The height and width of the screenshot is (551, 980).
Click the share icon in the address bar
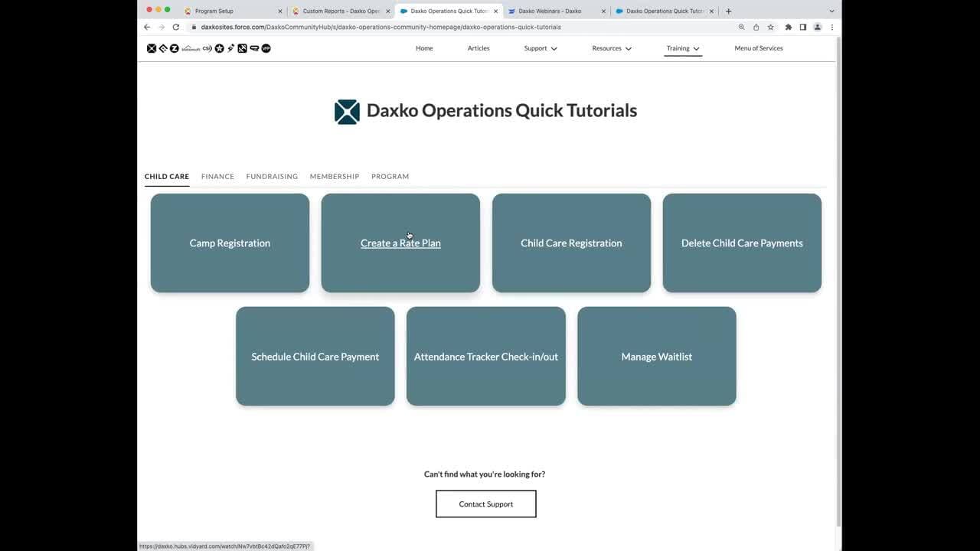click(x=756, y=27)
